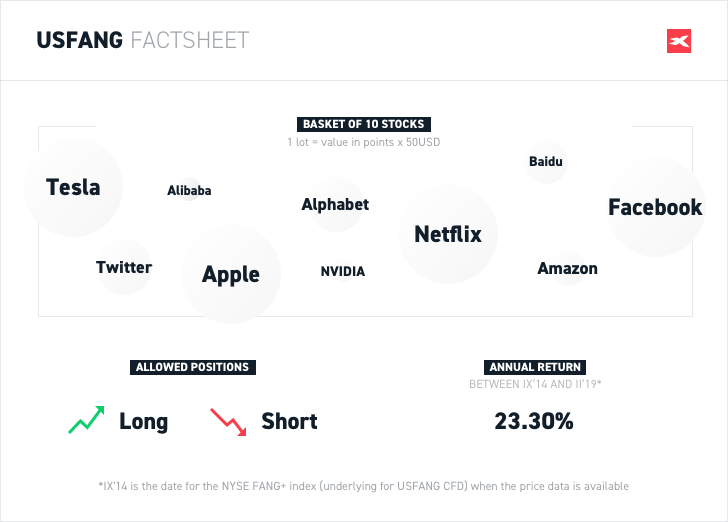Click the red Short arrow icon
The width and height of the screenshot is (728, 522).
point(228,422)
